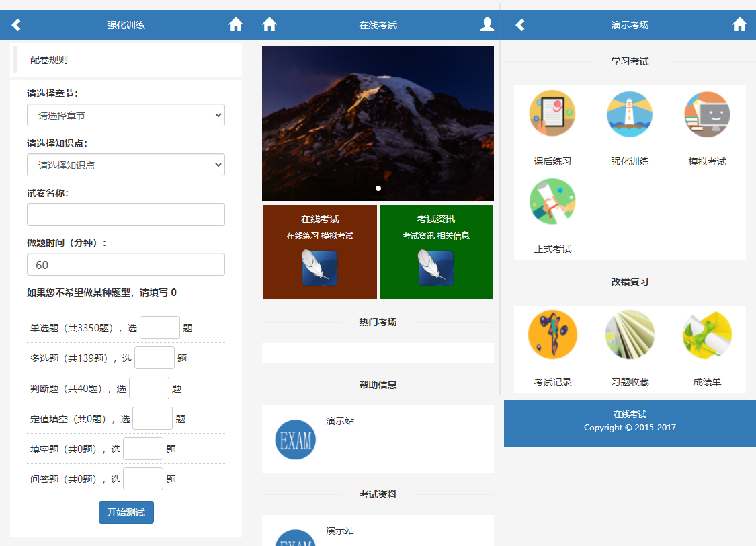Click the mountain banner image

pos(378,124)
